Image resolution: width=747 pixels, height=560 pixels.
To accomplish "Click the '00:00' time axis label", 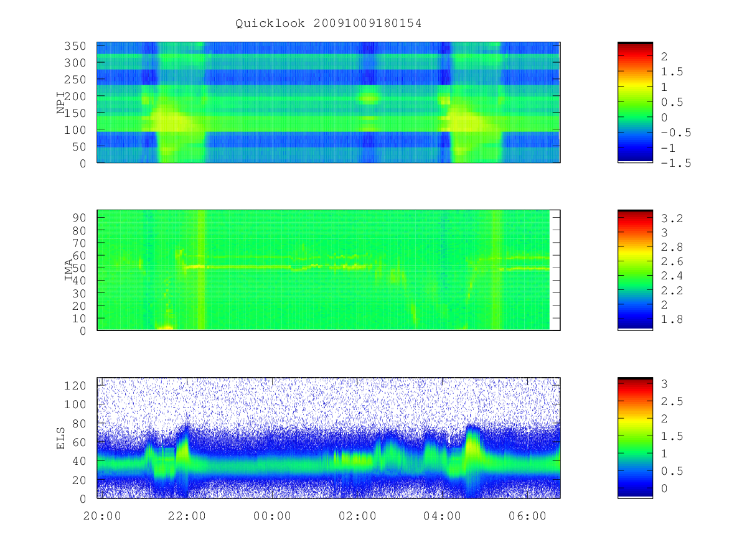I will click(272, 516).
